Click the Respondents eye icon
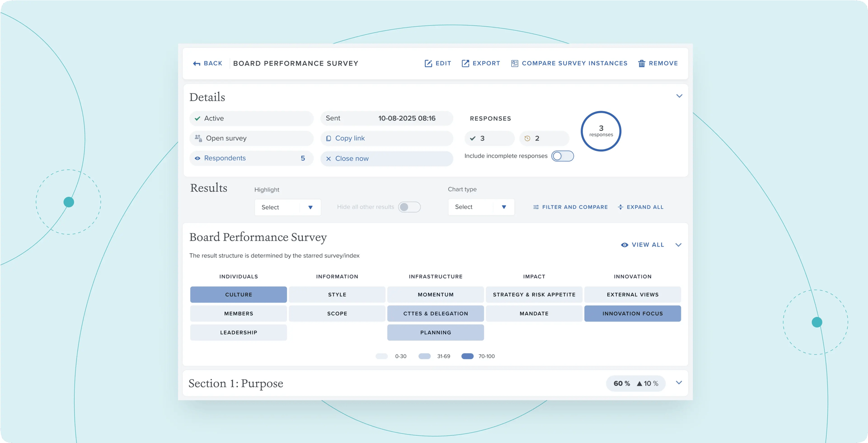 (x=197, y=158)
